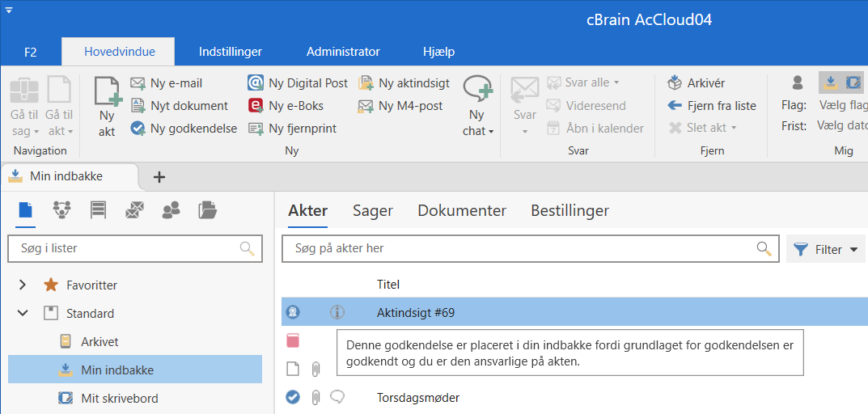The image size is (868, 414).
Task: Switch to the Indstillinger ribbon tab
Action: point(231,52)
